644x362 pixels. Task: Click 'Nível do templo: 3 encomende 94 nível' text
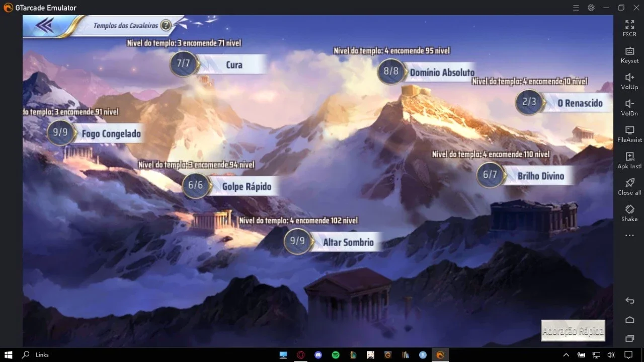pos(196,165)
